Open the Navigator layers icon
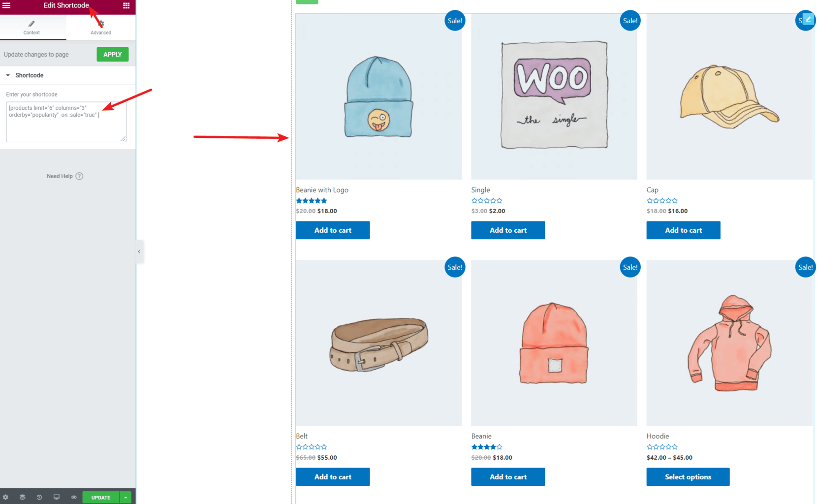 tap(22, 497)
